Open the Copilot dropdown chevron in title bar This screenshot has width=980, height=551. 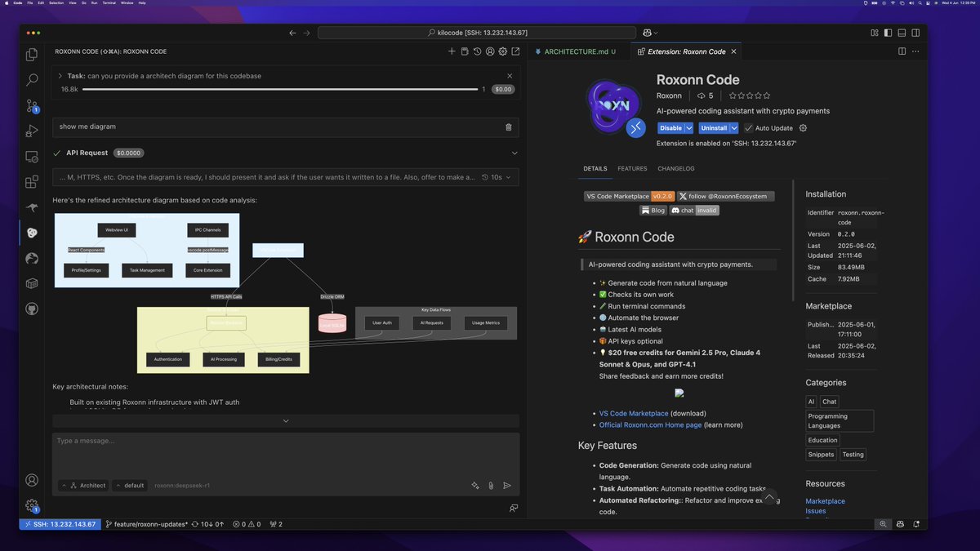[657, 33]
